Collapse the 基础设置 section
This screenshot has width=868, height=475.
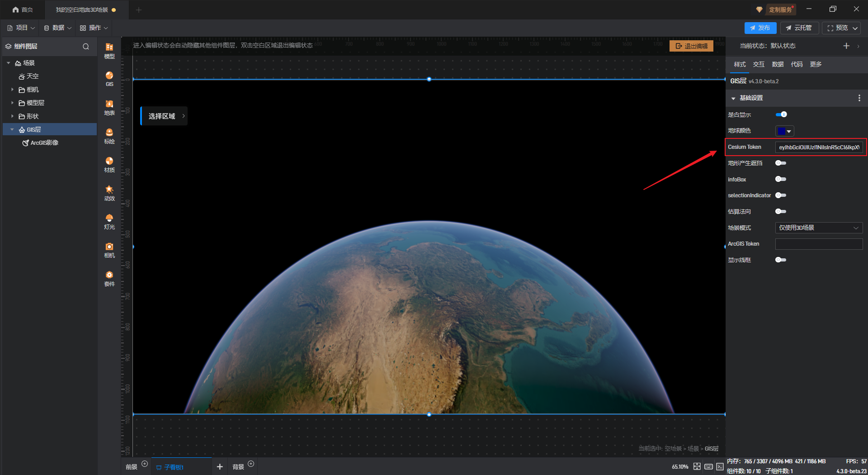pos(733,98)
